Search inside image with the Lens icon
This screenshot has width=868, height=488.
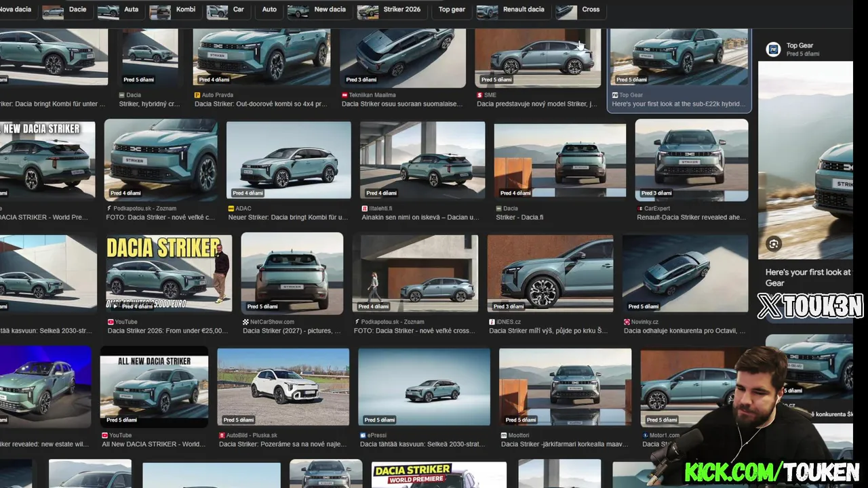[774, 244]
